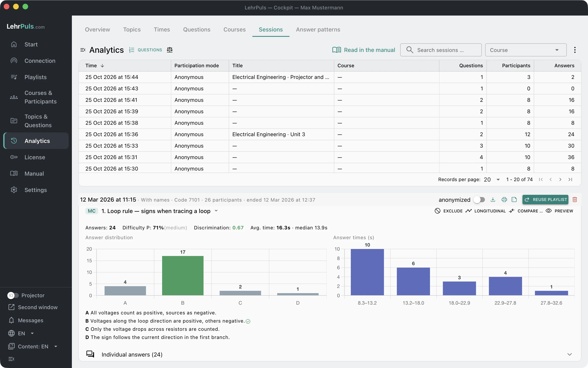The height and width of the screenshot is (368, 588).
Task: Switch to the Answer patterns tab
Action: tap(318, 29)
